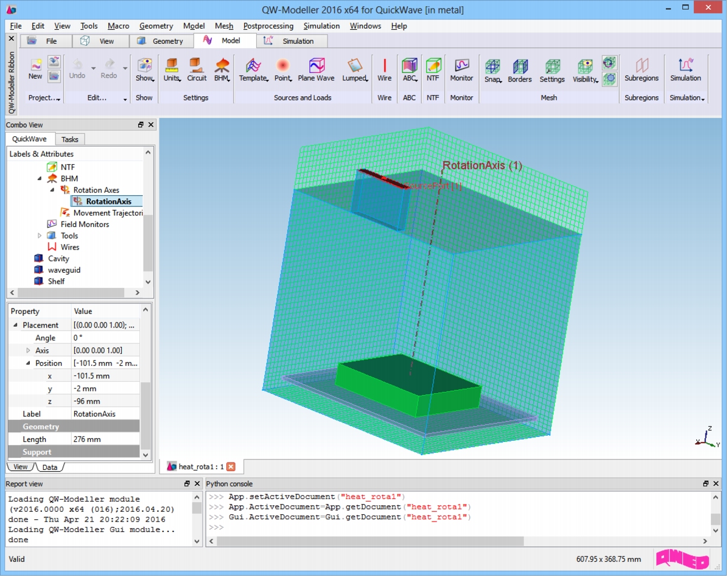This screenshot has width=728, height=577.
Task: Open the Mesh Settings tool
Action: pos(552,71)
